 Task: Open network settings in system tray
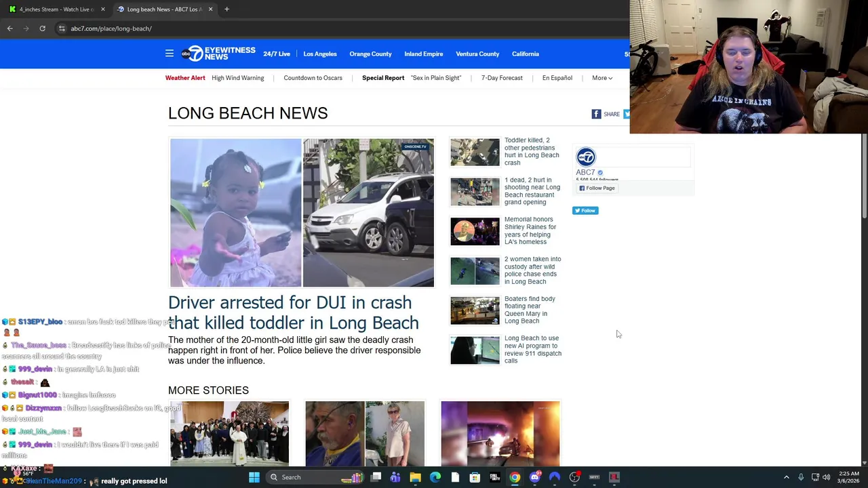click(x=815, y=477)
